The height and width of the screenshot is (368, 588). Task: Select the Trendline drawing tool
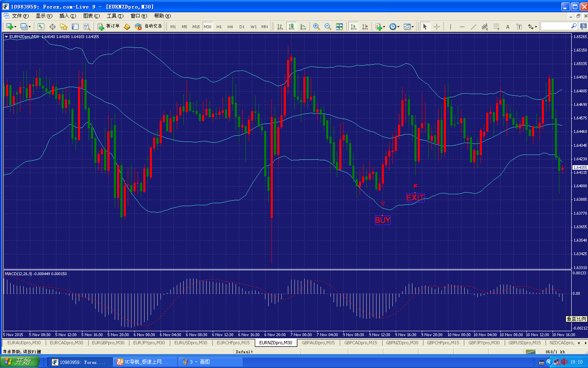[473, 27]
